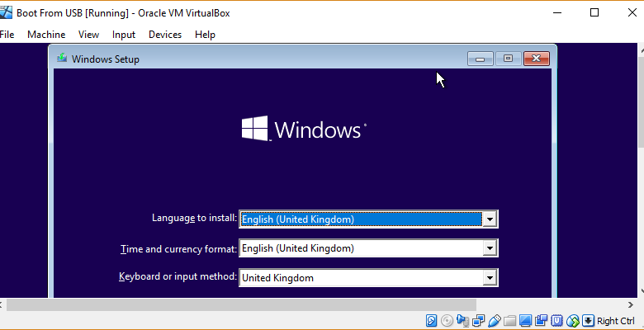The height and width of the screenshot is (330, 644).
Task: Open the Machine menu
Action: click(46, 35)
